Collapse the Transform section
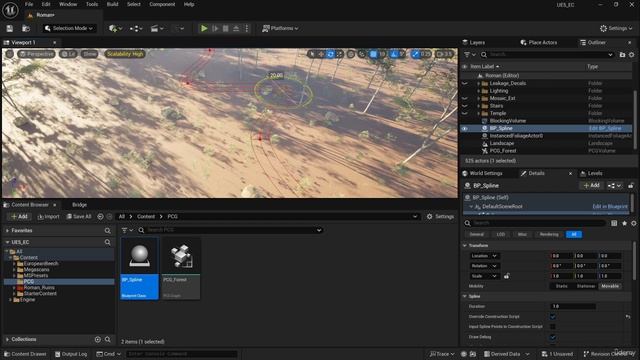Viewport: 640px width, 360px height. 464,245
